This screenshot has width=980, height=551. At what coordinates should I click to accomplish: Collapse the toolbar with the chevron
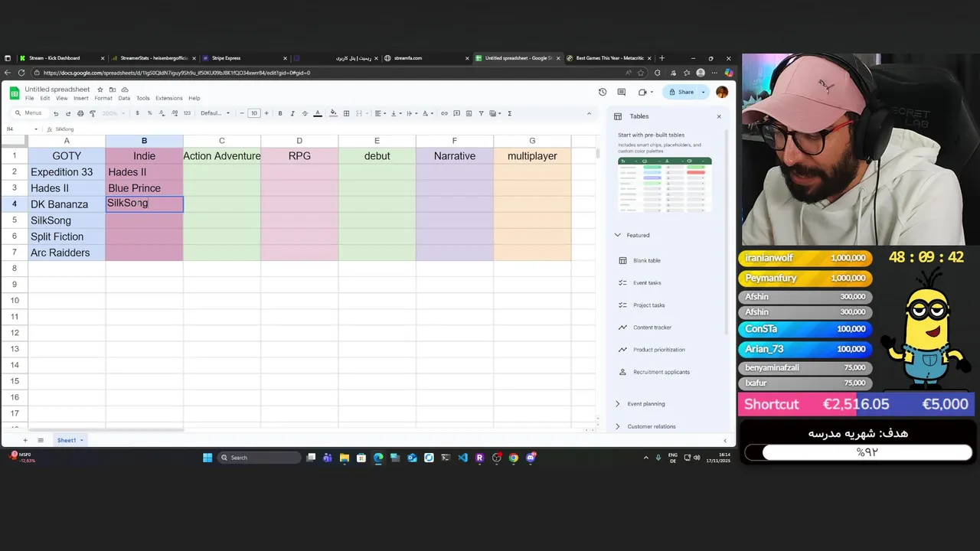(x=589, y=113)
